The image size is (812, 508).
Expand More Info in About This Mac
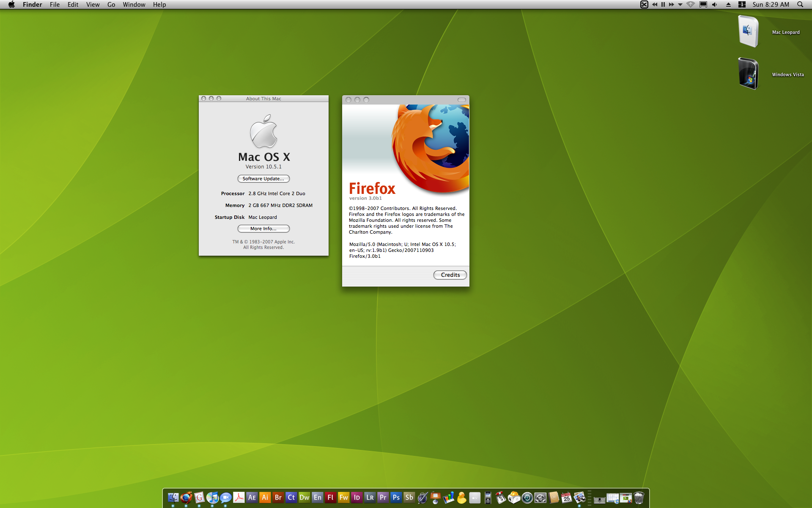pyautogui.click(x=263, y=228)
